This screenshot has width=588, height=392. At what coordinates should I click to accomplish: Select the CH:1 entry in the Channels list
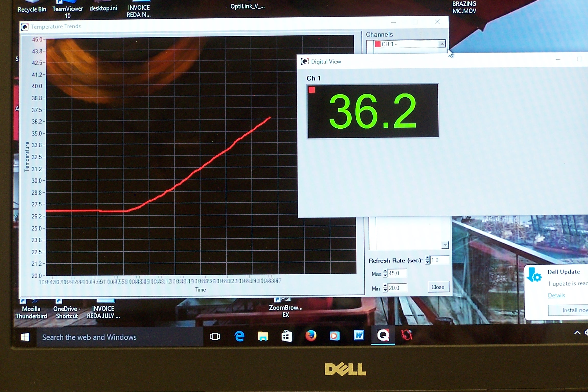398,44
